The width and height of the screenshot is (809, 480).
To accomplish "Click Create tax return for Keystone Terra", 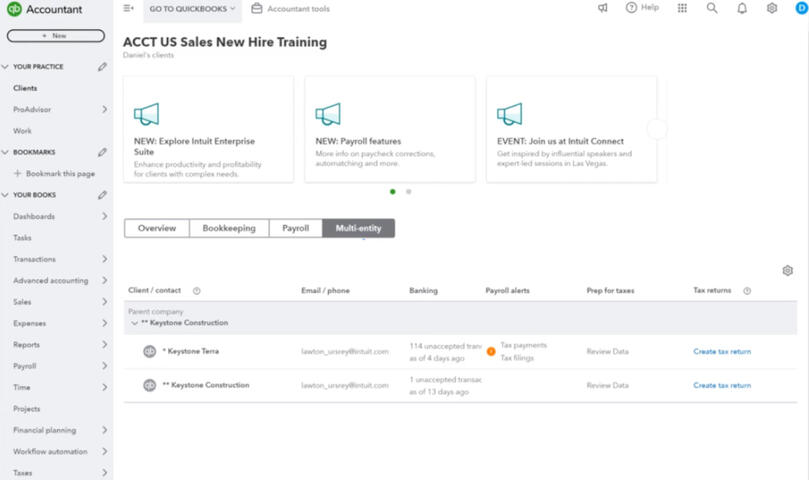I will tap(722, 351).
